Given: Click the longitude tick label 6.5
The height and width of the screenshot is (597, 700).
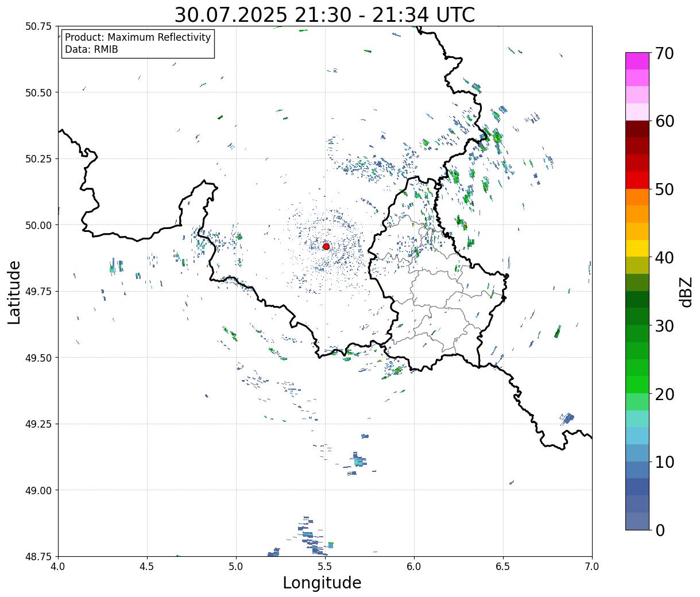Looking at the screenshot, I should 503,567.
